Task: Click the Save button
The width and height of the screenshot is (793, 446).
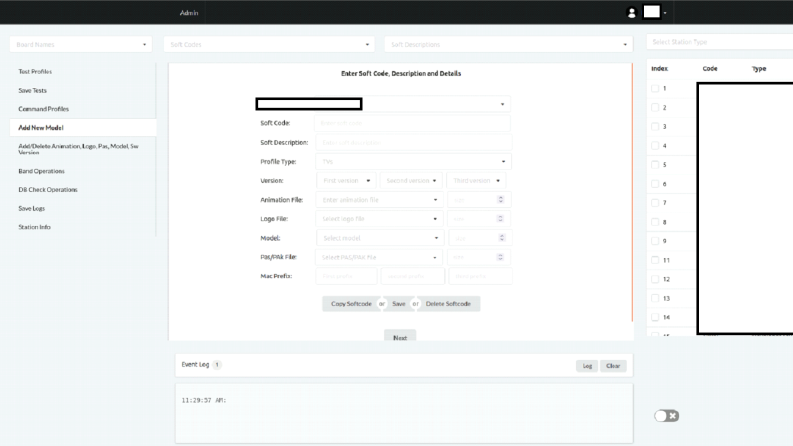Action: point(399,304)
